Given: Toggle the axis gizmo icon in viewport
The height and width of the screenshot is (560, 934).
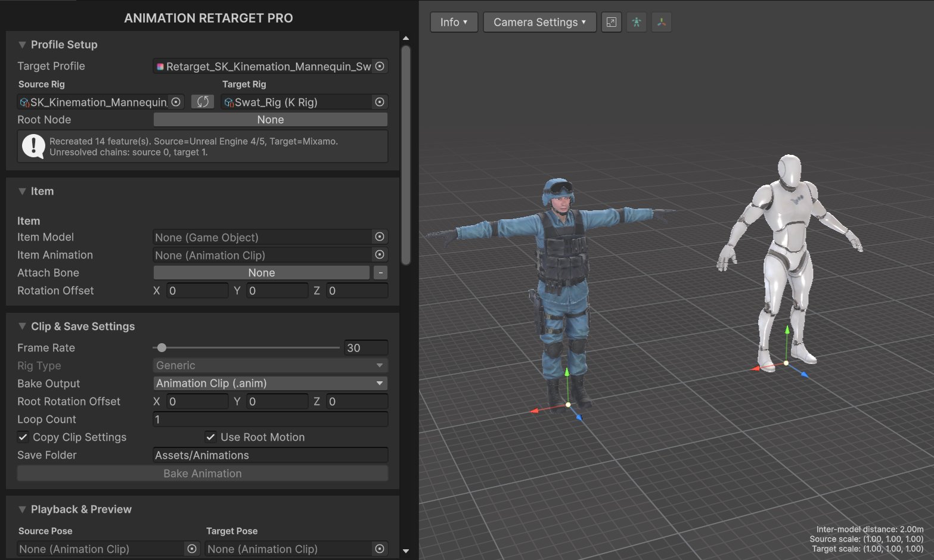Looking at the screenshot, I should tap(662, 22).
